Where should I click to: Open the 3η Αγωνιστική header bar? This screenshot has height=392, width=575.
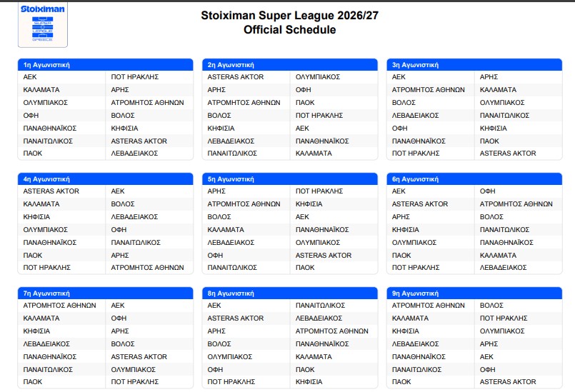coord(474,65)
